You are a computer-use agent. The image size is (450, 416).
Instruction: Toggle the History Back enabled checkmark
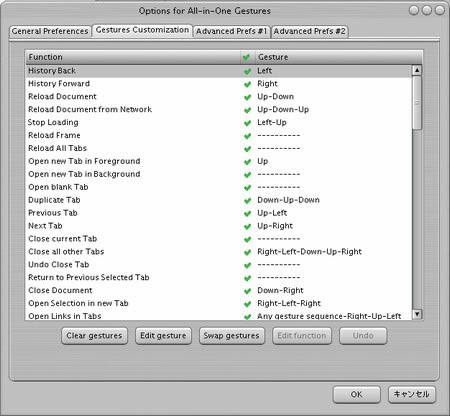pyautogui.click(x=247, y=71)
